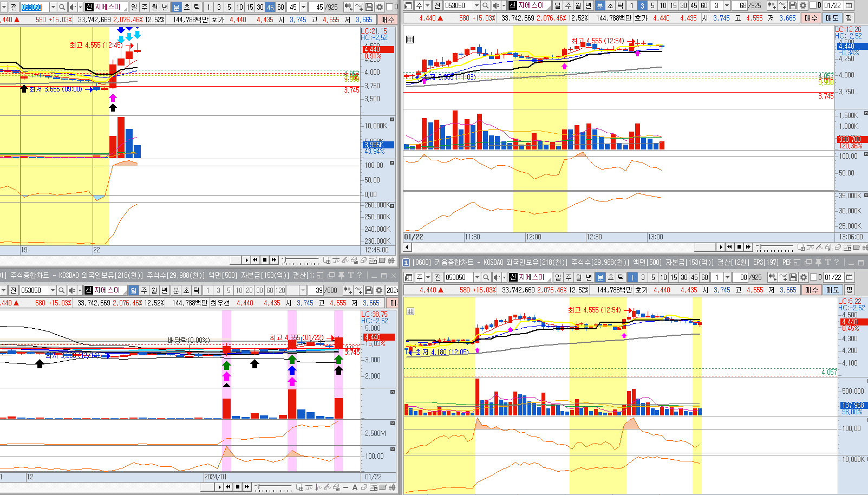Open stock code dropdown in top-left chart
868x495 pixels.
[x=53, y=7]
